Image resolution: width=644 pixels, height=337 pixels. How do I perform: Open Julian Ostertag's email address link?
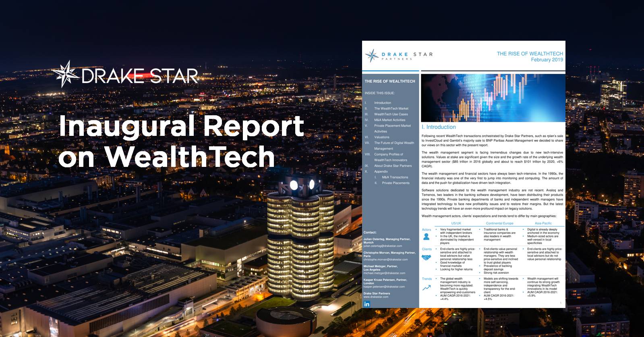[382, 246]
